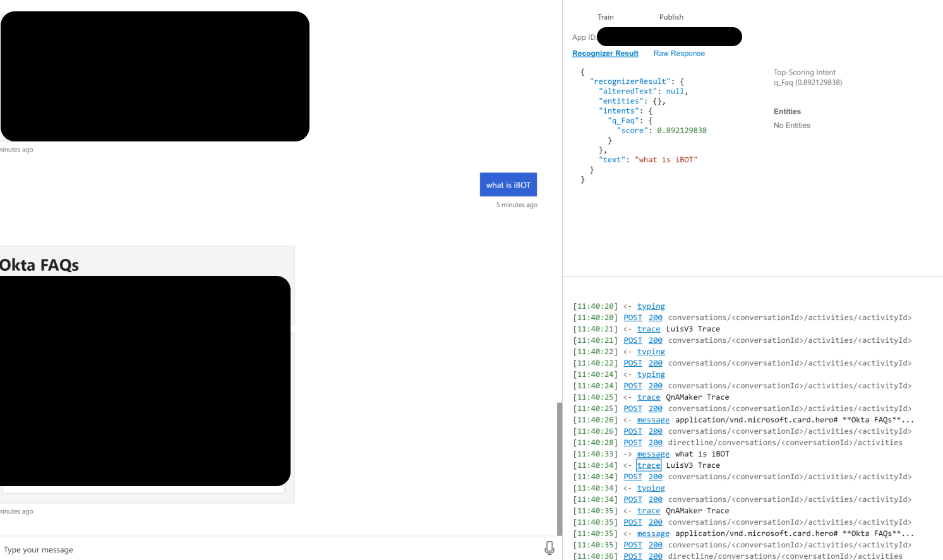Select the q_Faq score value in the JSON
Viewport: 943px width, 560px height.
[x=682, y=130]
